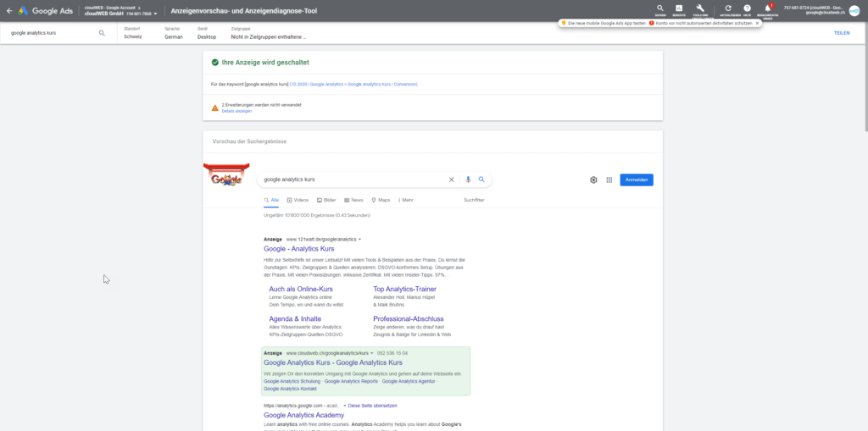Open the Google apps grid icon
The width and height of the screenshot is (868, 431).
pyautogui.click(x=609, y=180)
